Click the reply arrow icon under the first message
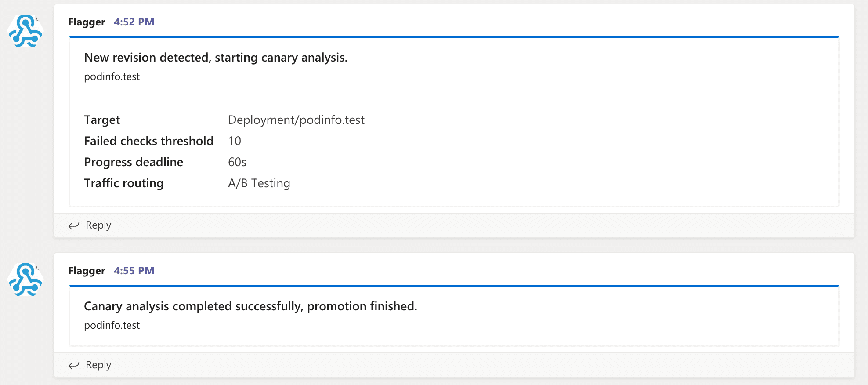The image size is (868, 385). tap(73, 225)
